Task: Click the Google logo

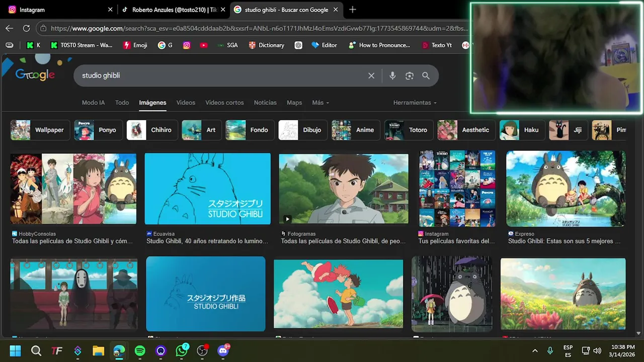Action: coord(35,75)
